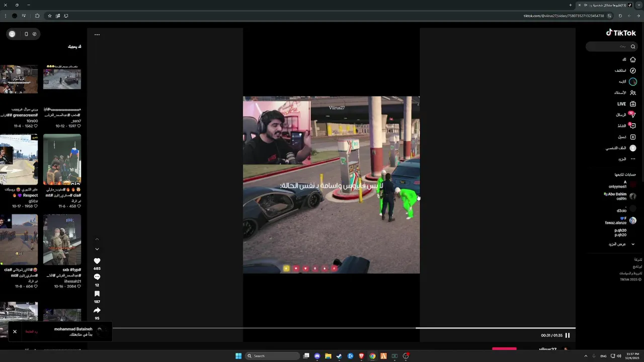Open the greenscreen 10rs00 video thumbnail

19,79
